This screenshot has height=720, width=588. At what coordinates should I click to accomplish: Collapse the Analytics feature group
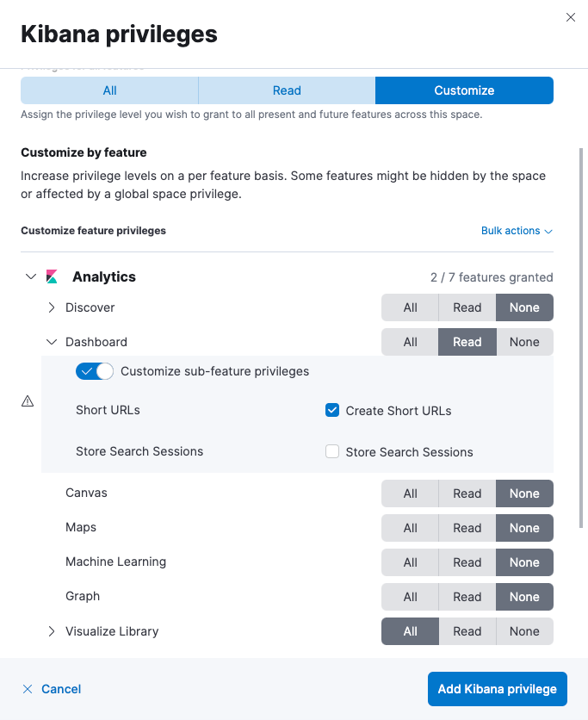[x=31, y=276]
